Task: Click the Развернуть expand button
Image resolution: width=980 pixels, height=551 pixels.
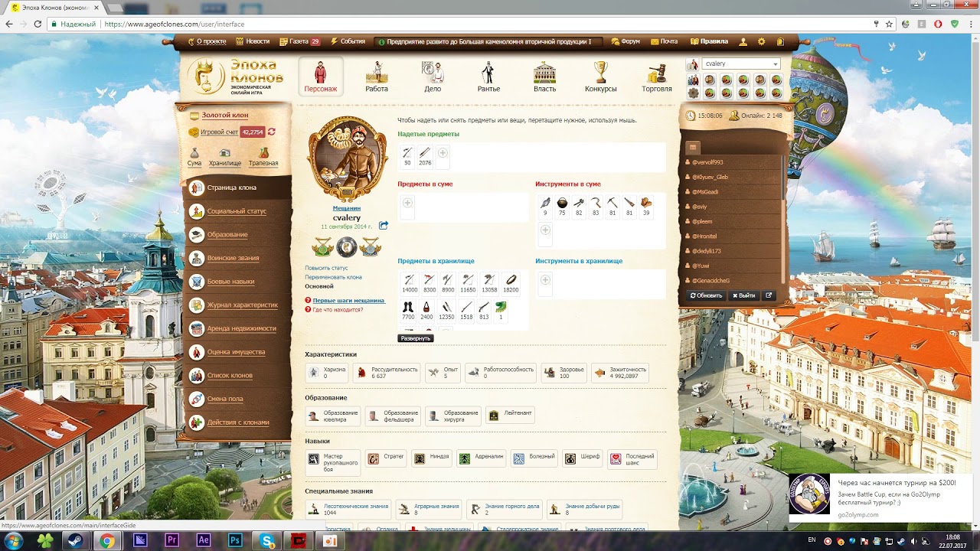Action: (x=416, y=338)
